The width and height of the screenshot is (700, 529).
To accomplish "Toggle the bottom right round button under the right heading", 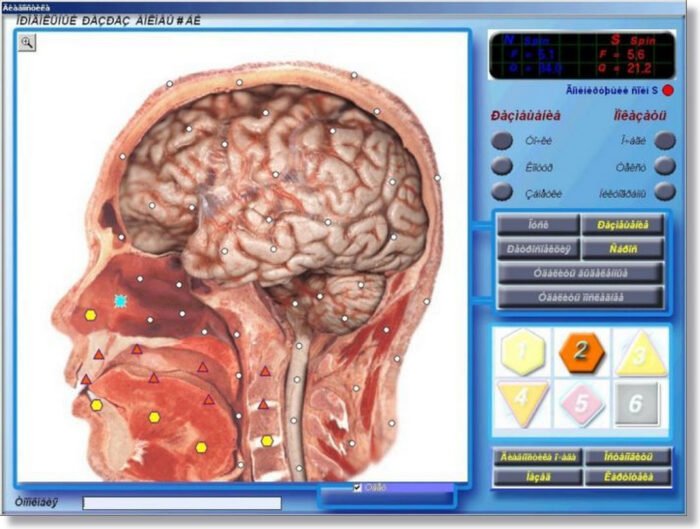I will point(665,192).
